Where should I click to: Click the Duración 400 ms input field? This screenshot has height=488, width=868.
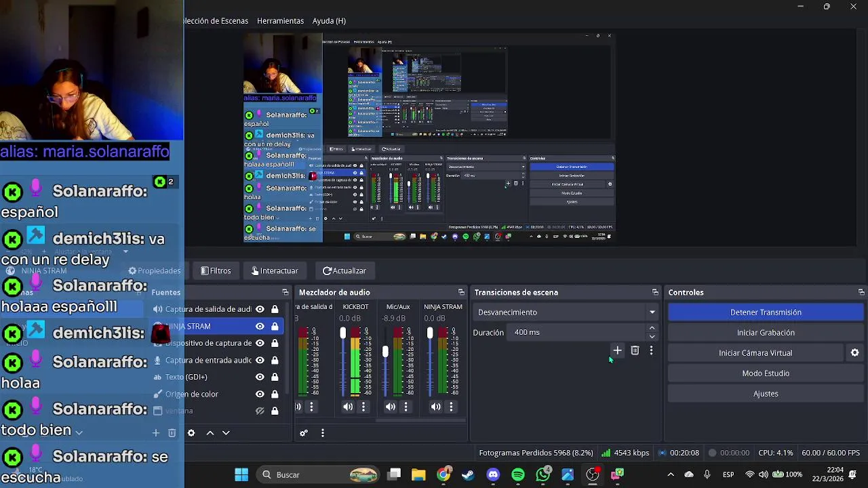(x=576, y=332)
